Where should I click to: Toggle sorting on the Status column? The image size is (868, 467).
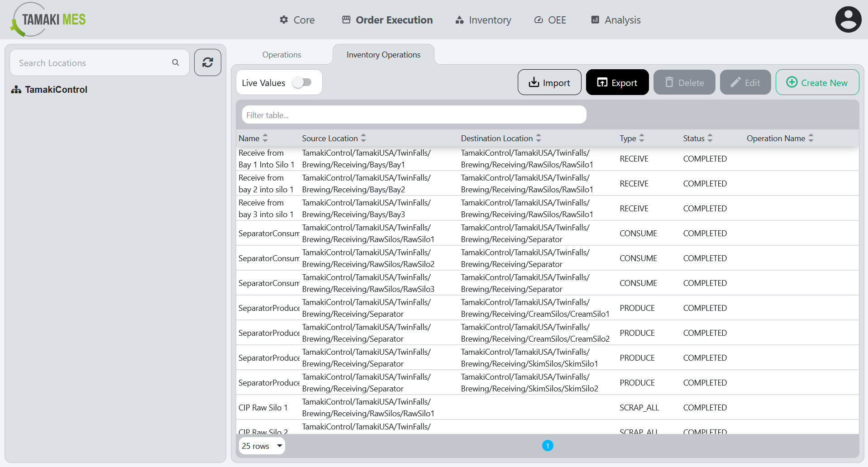click(x=710, y=138)
